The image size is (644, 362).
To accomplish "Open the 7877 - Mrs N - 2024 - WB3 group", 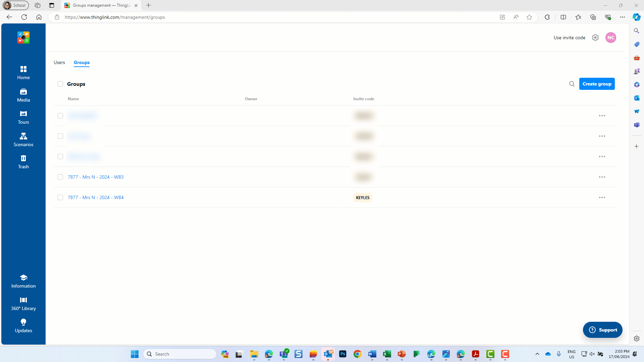I will 96,177.
